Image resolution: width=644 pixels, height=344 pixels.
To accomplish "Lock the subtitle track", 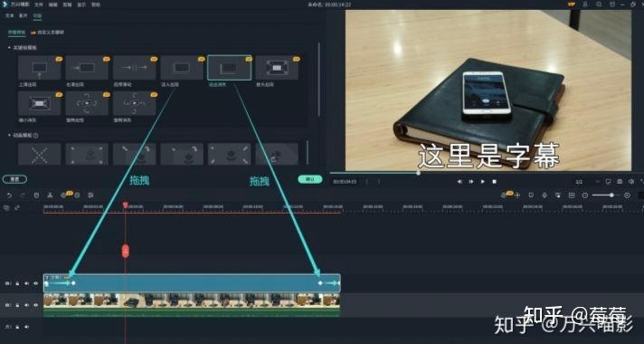I will 17,283.
